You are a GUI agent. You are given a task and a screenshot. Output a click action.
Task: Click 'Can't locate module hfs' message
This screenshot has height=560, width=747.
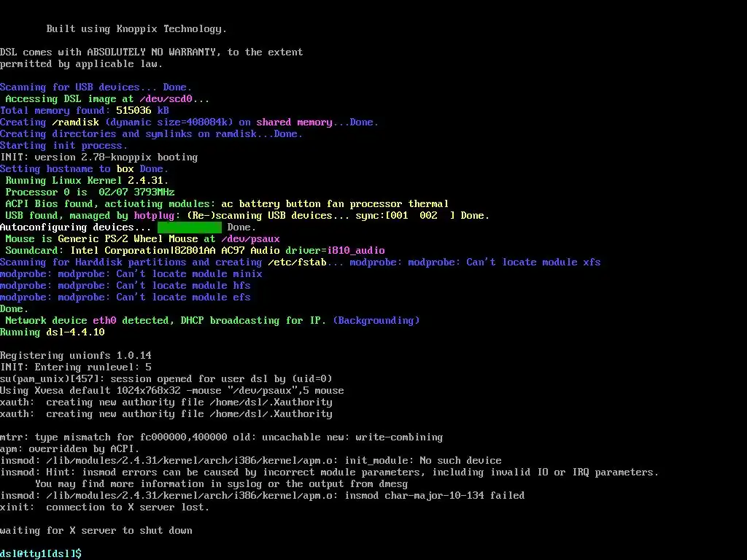[183, 286]
